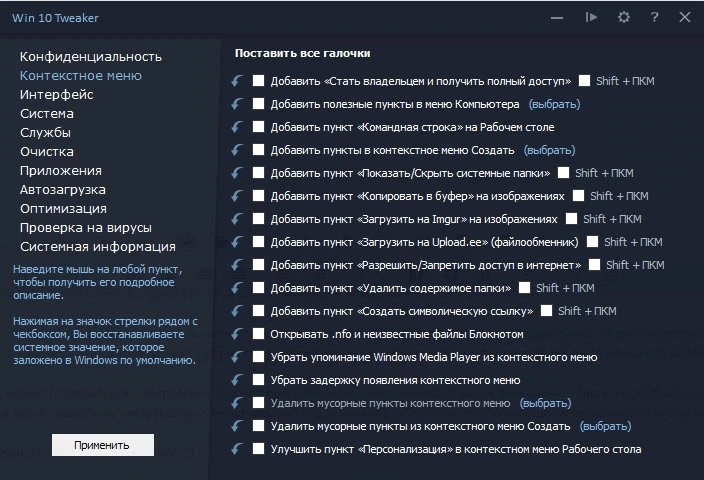Restore default for «Убрать задержку появления» option
The image size is (704, 480).
point(237,380)
